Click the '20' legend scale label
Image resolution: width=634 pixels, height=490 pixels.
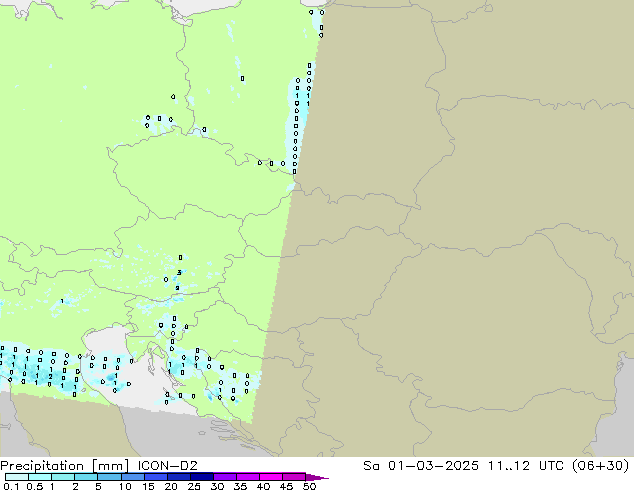[171, 486]
